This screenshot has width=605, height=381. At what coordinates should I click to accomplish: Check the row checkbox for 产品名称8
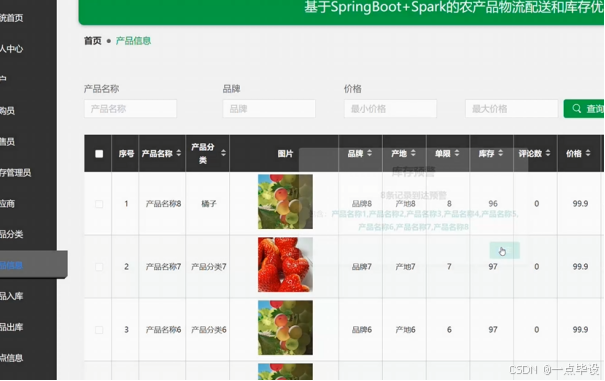(99, 204)
